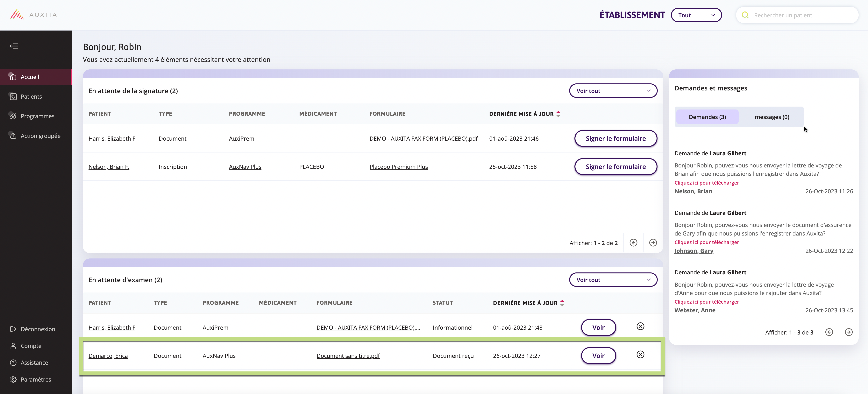
Task: Switch to messages (0) tab
Action: 772,117
